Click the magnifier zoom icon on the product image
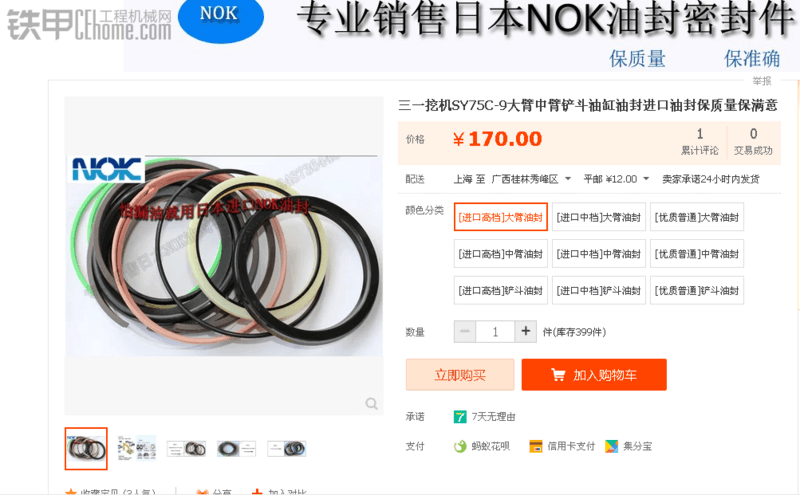Screen dimensions: 800x495 point(371,404)
